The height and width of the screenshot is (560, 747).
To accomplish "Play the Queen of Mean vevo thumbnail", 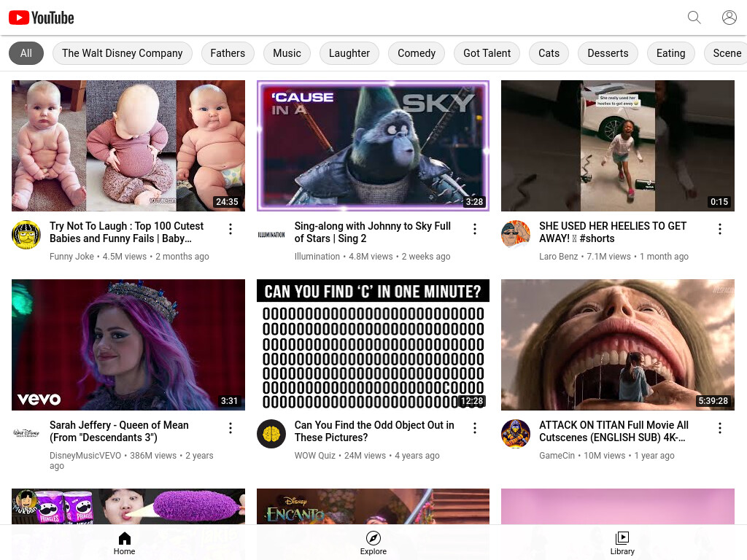I will (128, 345).
